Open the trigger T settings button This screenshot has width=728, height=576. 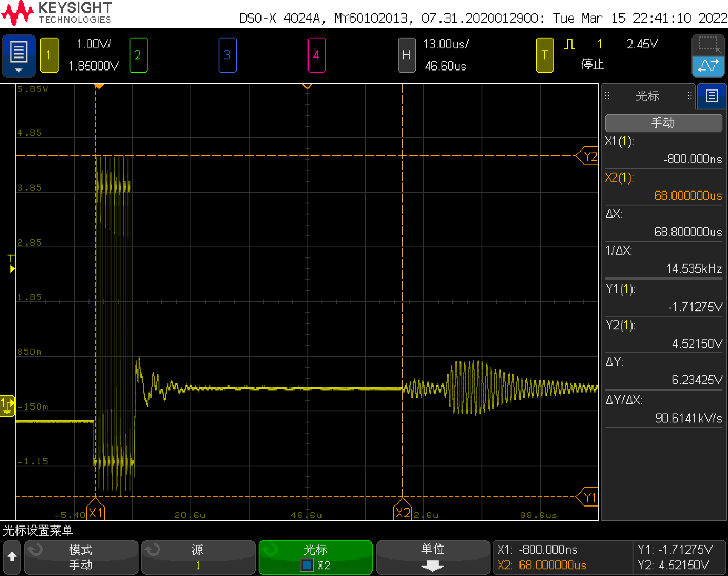(544, 55)
